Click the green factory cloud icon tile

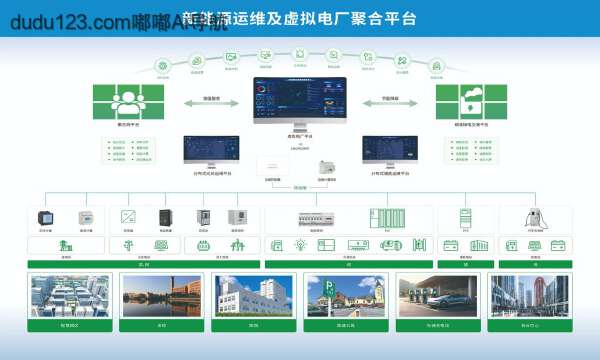(x=471, y=102)
